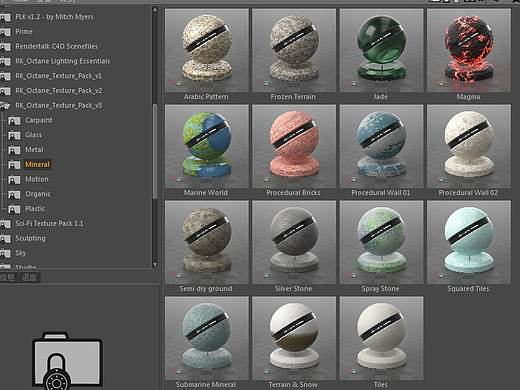Select the Mineral folder in tree

coord(37,164)
